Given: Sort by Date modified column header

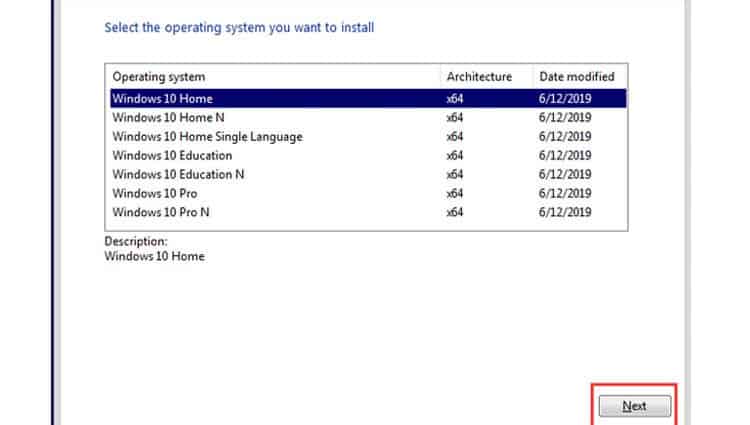Looking at the screenshot, I should click(580, 76).
